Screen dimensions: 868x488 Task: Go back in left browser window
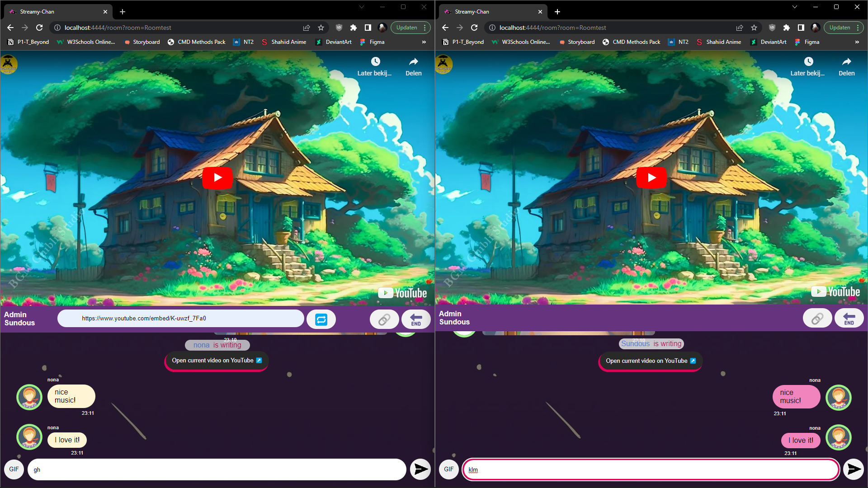[10, 28]
